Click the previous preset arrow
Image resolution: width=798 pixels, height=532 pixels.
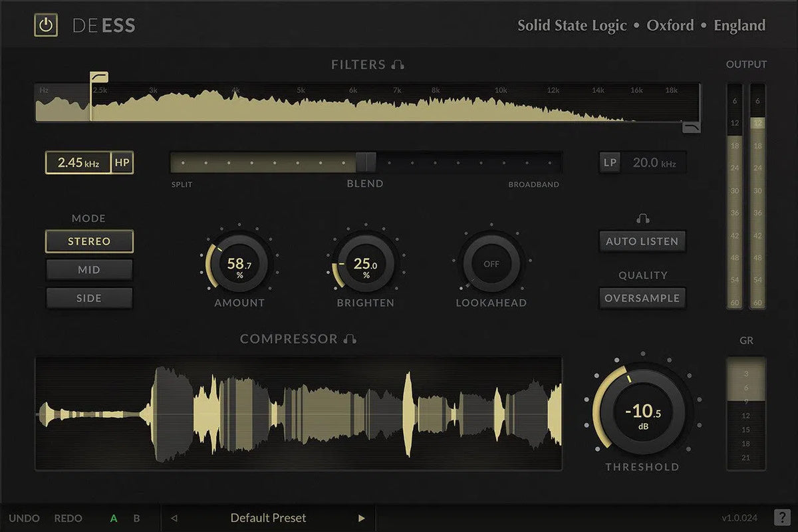click(x=175, y=517)
